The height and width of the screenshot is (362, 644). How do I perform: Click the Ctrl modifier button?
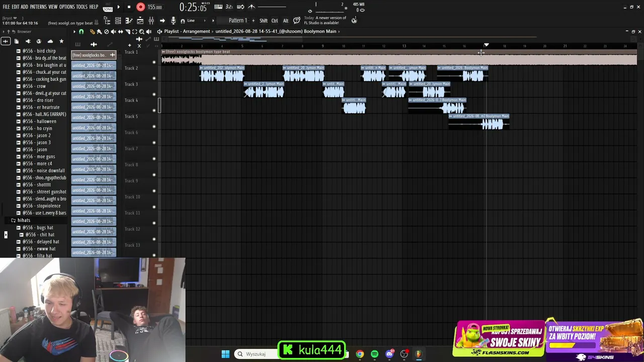tap(275, 21)
